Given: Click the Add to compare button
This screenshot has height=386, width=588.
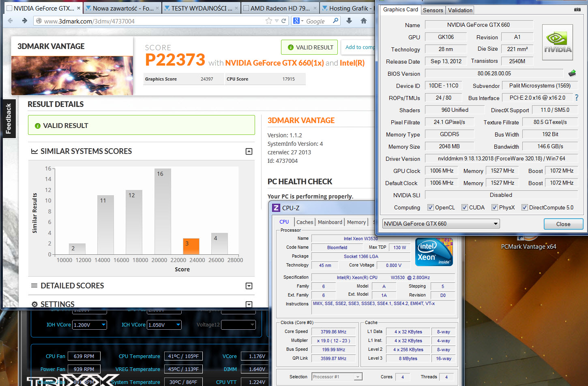Looking at the screenshot, I should (358, 47).
